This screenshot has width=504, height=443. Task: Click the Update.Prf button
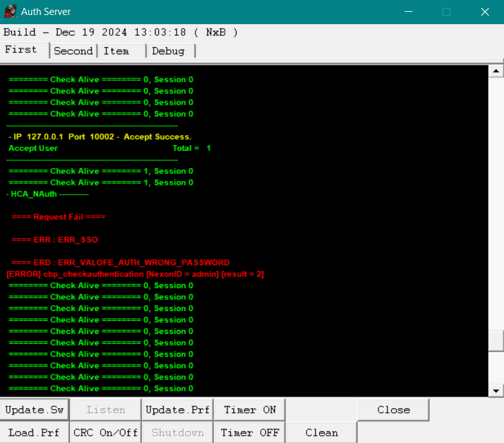pos(177,410)
